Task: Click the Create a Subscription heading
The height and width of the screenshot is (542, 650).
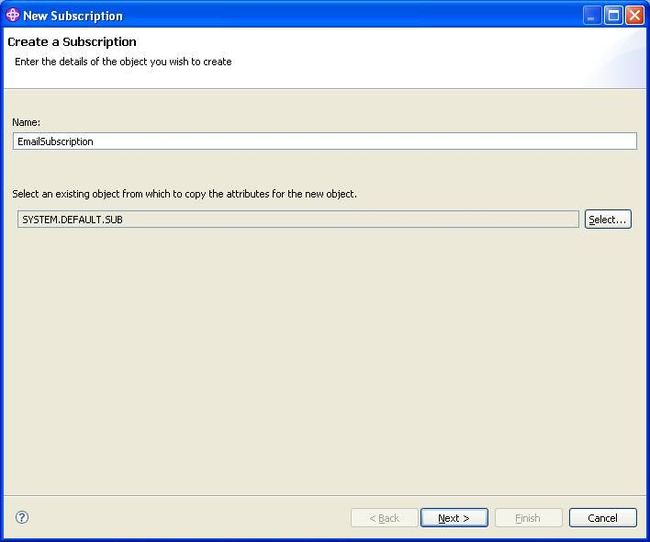Action: pyautogui.click(x=72, y=42)
